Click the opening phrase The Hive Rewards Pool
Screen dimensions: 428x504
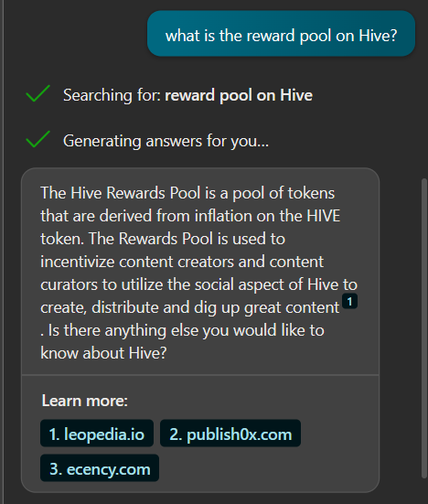[121, 193]
